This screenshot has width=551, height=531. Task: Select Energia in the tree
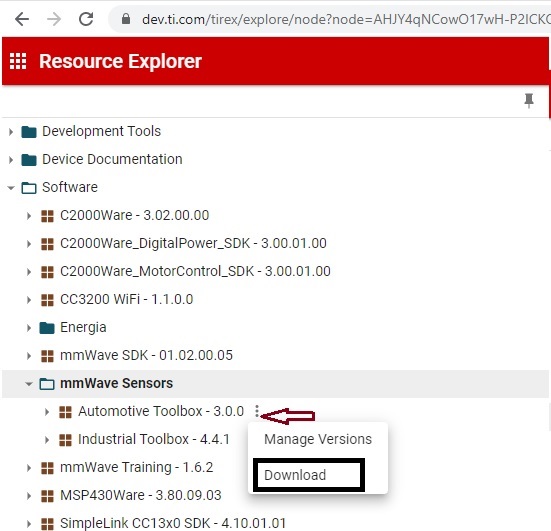(83, 328)
